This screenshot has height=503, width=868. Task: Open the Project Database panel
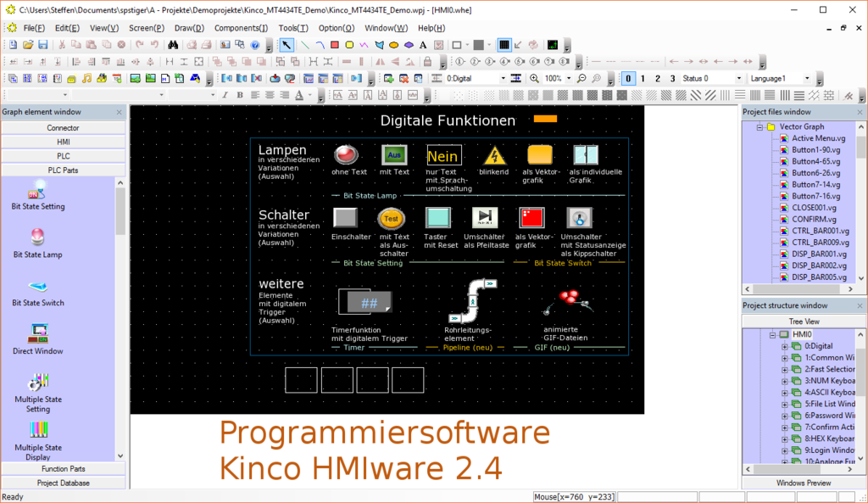[64, 483]
